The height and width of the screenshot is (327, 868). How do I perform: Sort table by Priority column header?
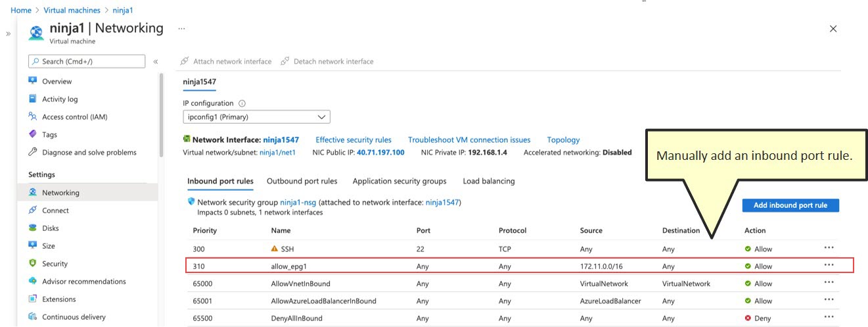coord(205,231)
